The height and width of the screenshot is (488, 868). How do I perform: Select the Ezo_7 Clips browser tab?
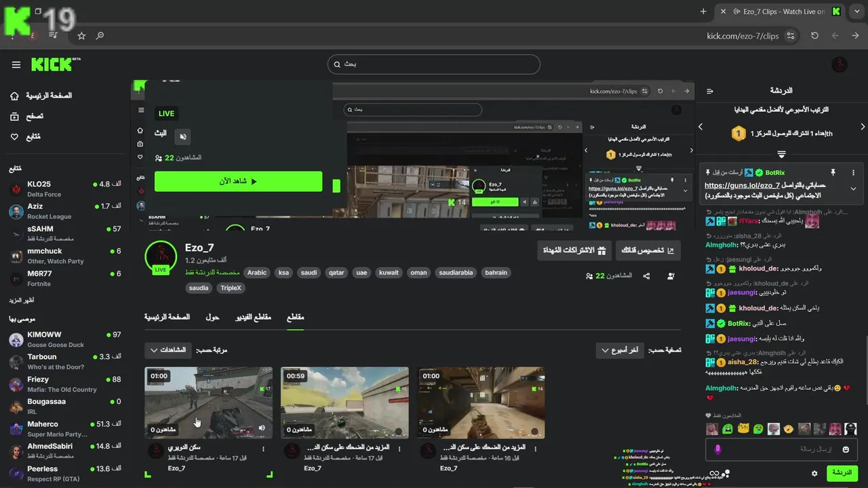tap(781, 12)
